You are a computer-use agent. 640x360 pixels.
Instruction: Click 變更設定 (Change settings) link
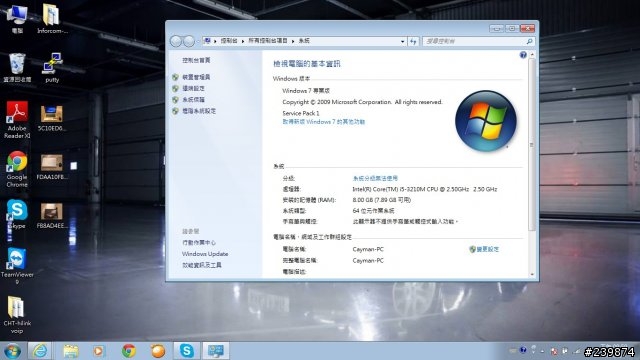pyautogui.click(x=487, y=249)
